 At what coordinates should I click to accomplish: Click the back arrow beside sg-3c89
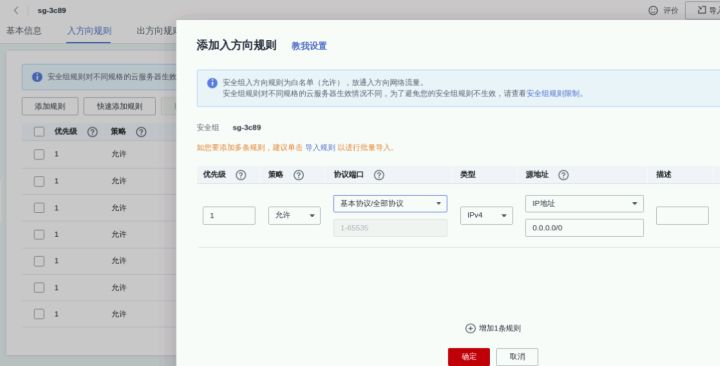(16, 10)
